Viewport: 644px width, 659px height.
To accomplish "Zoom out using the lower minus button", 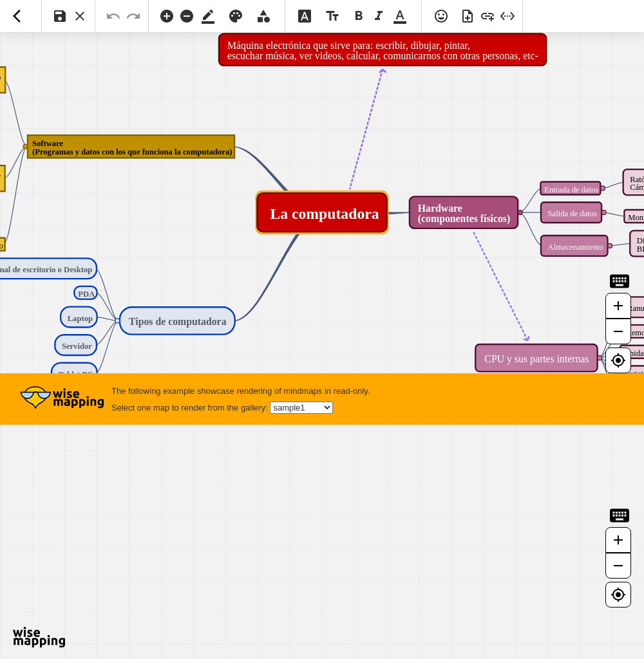I will click(618, 566).
